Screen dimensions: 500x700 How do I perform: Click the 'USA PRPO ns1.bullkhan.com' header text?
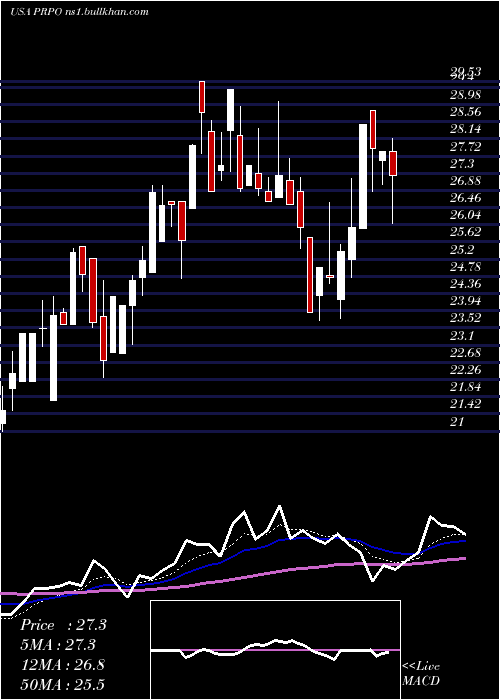point(79,12)
